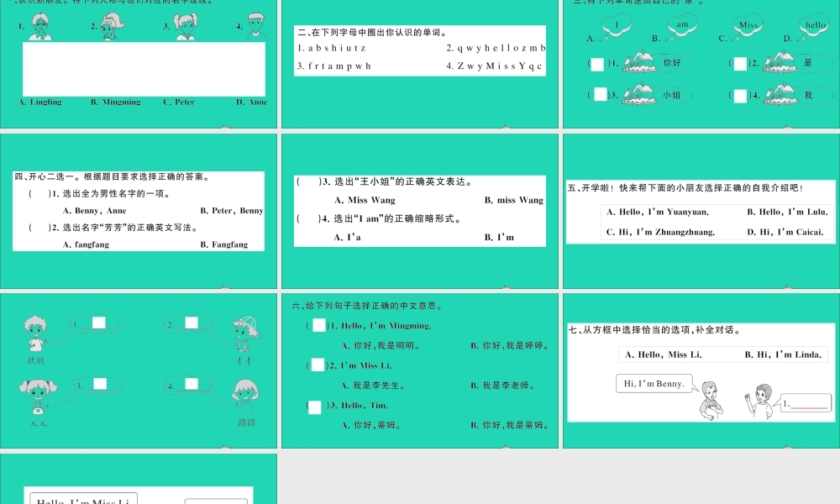Select "D. Hi, I'm Caicai."

pyautogui.click(x=785, y=232)
